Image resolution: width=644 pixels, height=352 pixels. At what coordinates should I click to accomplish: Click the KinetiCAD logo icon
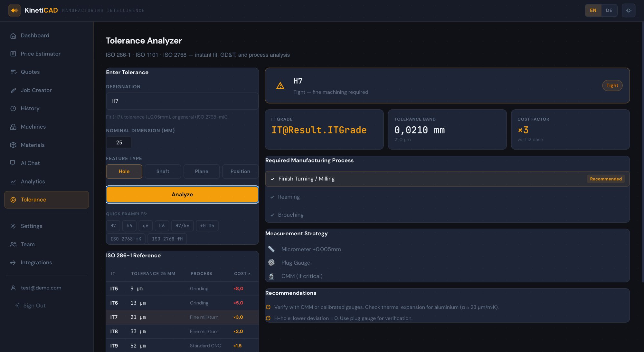pos(14,10)
